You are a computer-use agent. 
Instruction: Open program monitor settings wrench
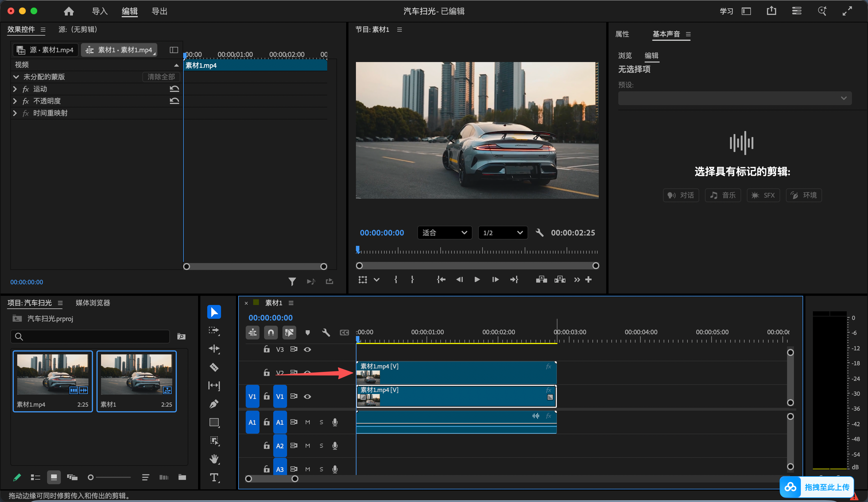point(539,233)
